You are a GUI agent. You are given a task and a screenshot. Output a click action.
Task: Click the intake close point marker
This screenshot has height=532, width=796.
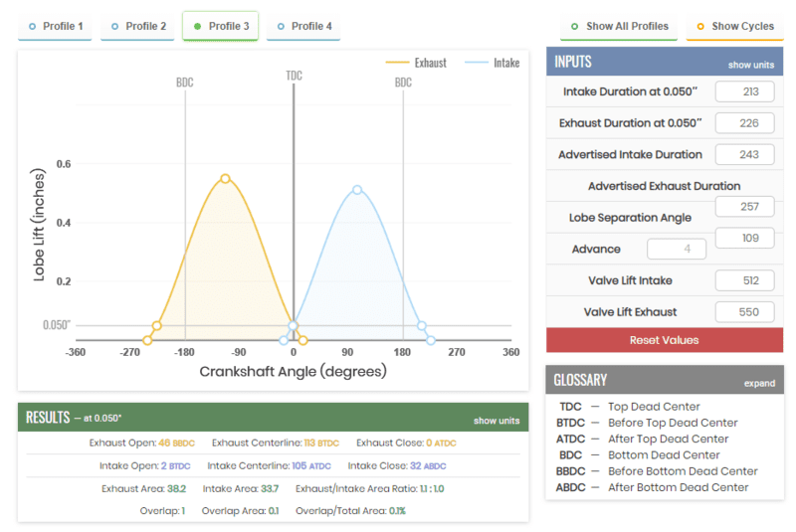(422, 325)
